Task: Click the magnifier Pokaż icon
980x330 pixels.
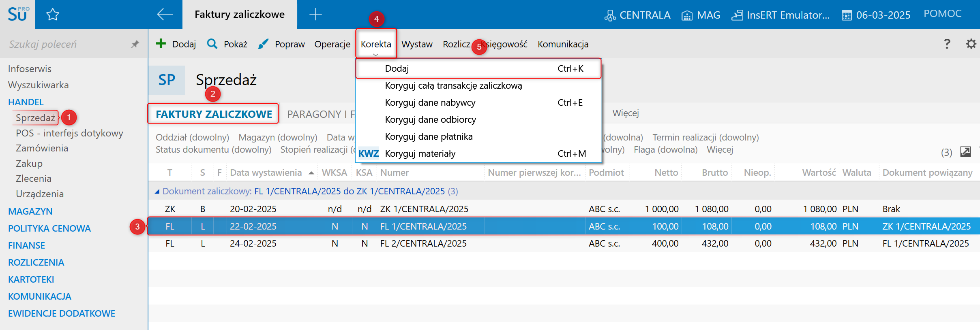Action: coord(212,43)
